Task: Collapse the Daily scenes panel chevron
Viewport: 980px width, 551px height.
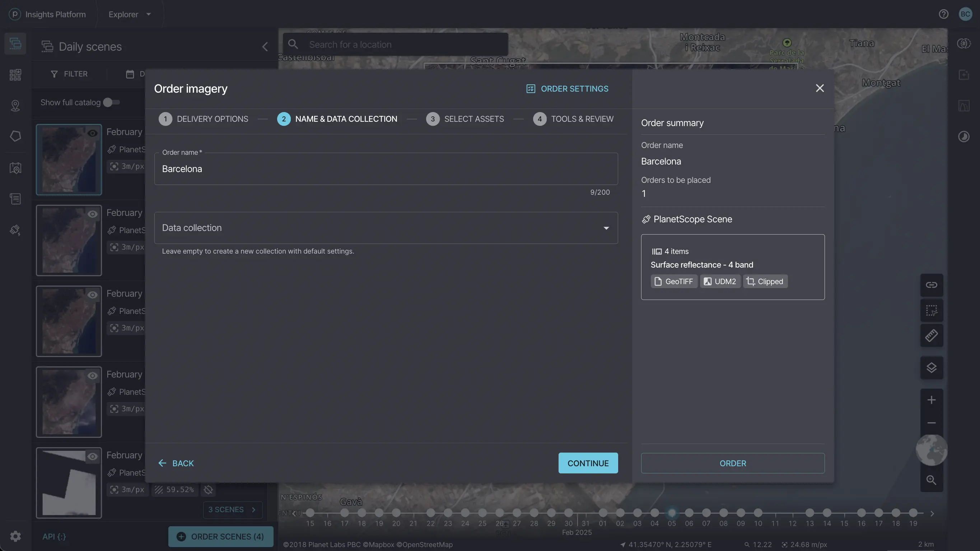Action: pos(265,46)
